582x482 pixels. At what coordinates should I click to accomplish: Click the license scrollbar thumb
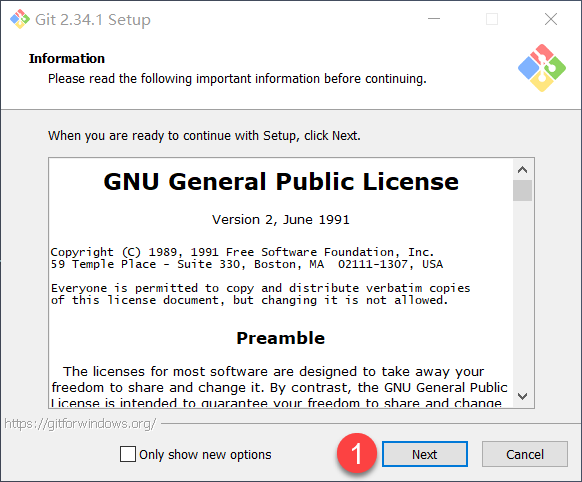[522, 190]
